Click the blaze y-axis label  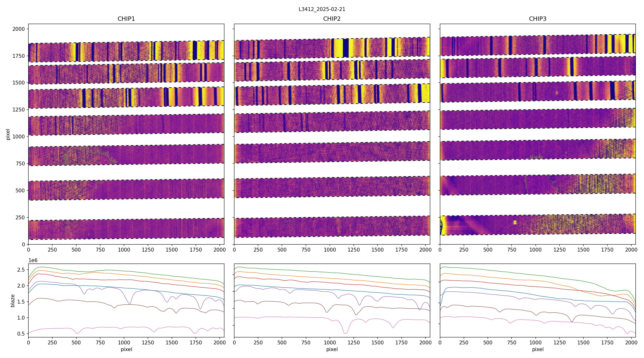pyautogui.click(x=12, y=300)
